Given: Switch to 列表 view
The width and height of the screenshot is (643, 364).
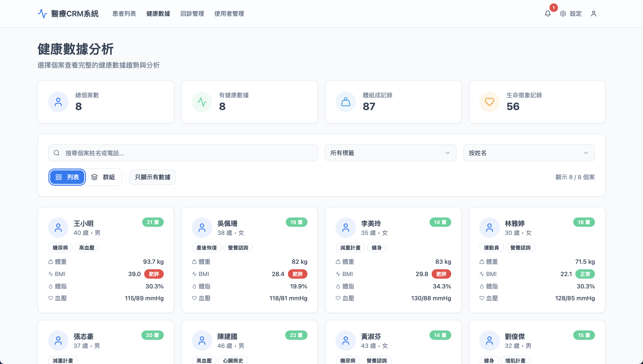Looking at the screenshot, I should tap(67, 177).
